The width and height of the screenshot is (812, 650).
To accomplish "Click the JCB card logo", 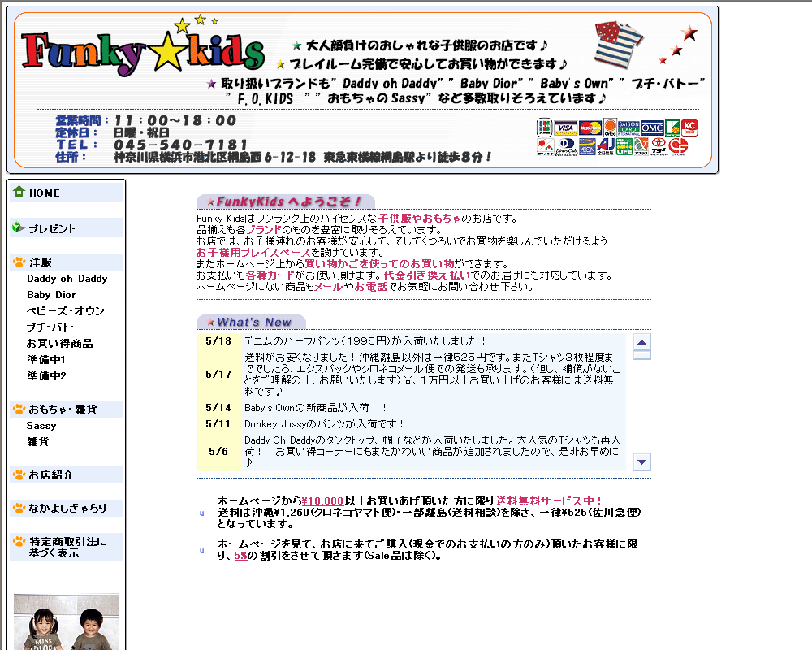I will [544, 128].
